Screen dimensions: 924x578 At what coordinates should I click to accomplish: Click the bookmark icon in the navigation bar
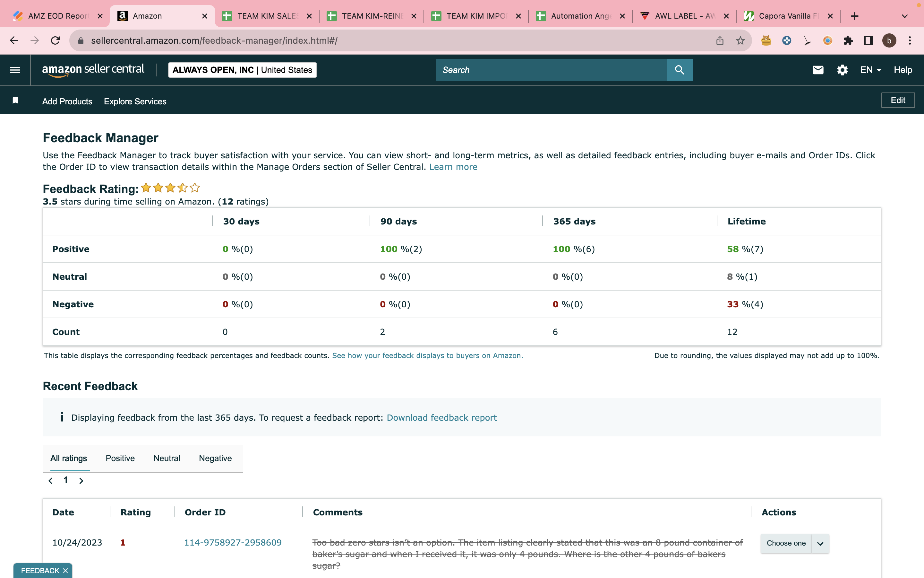[15, 101]
